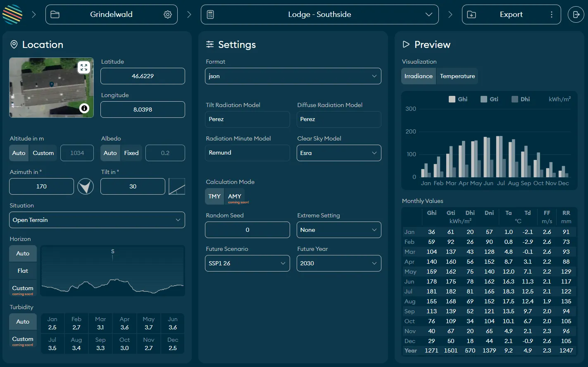Open the Situation dropdown showing Open Terrain
Screen dimensions: 588x367
click(x=97, y=220)
